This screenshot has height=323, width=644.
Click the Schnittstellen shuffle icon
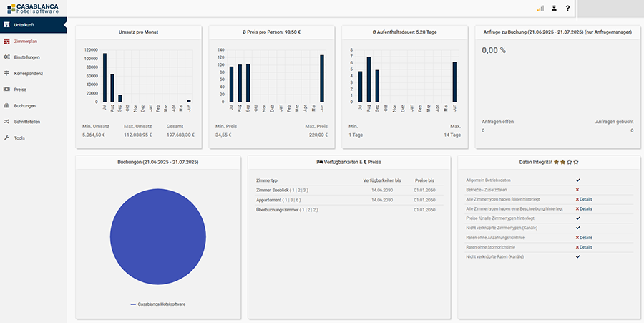(6, 122)
